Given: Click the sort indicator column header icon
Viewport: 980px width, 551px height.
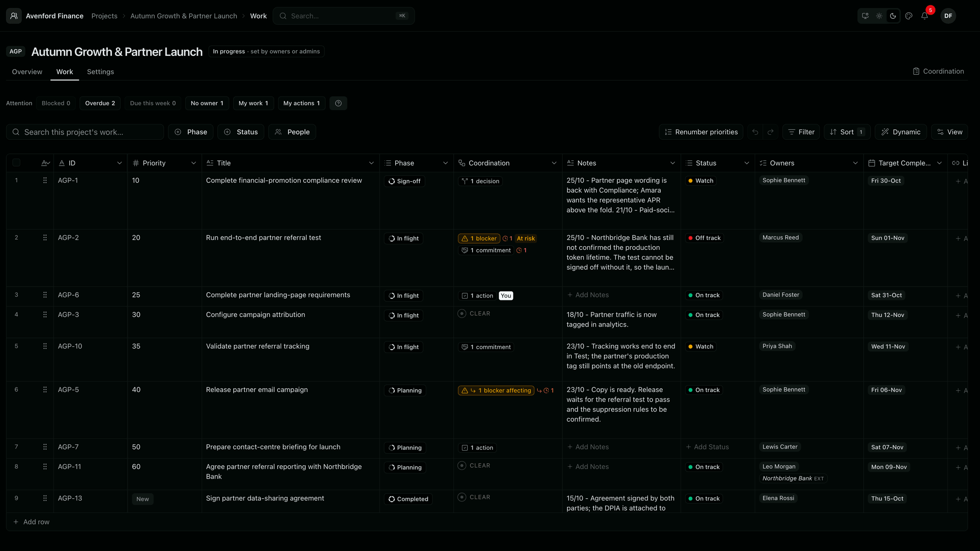Looking at the screenshot, I should 45,163.
